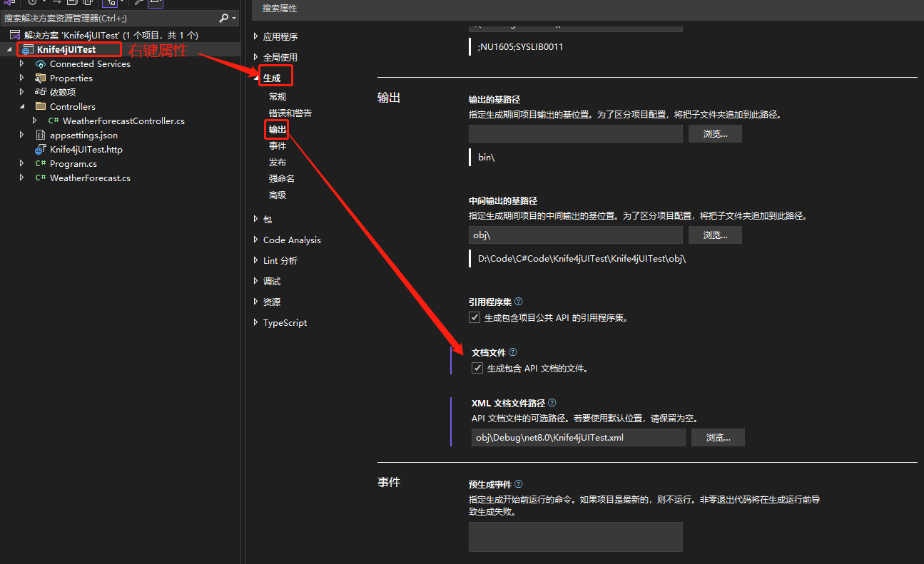This screenshot has height=564, width=924.
Task: Go to the 错误和警告 section
Action: pos(290,113)
